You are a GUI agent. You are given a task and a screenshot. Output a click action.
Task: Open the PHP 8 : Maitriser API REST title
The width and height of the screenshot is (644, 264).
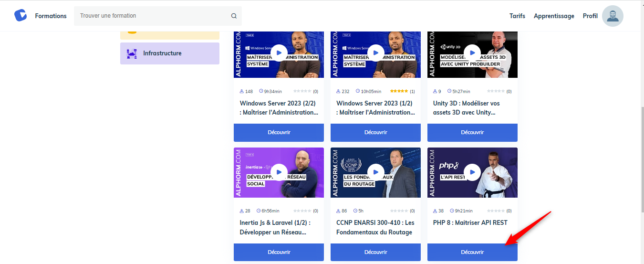click(470, 222)
